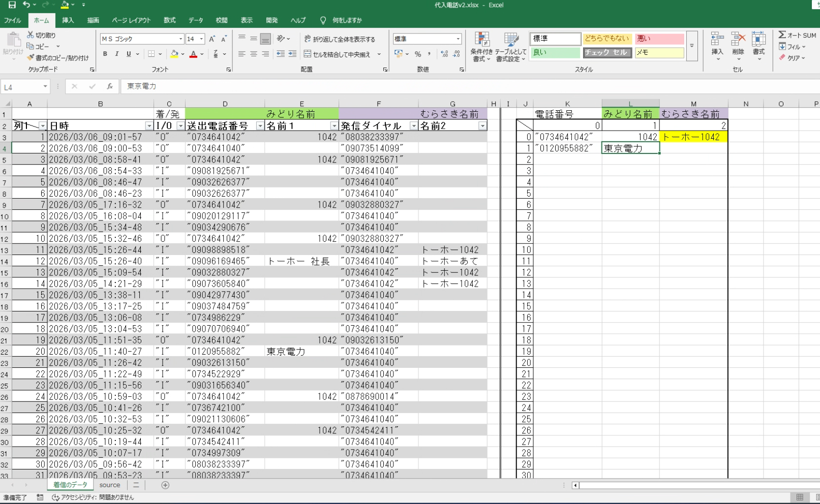Switch to the source sheet tab
The width and height of the screenshot is (820, 504).
tap(110, 485)
